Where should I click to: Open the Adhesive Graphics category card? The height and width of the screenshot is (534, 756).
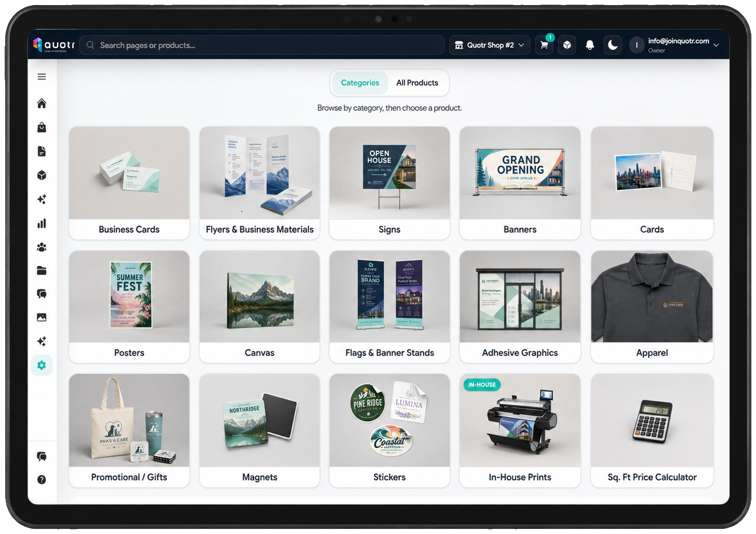[x=520, y=306]
